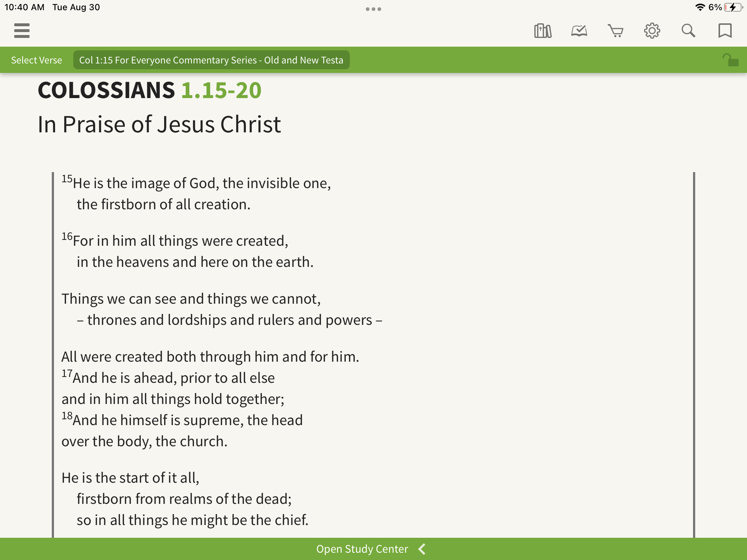The height and width of the screenshot is (560, 747).
Task: Tap verse 15 superscript number
Action: [x=67, y=179]
